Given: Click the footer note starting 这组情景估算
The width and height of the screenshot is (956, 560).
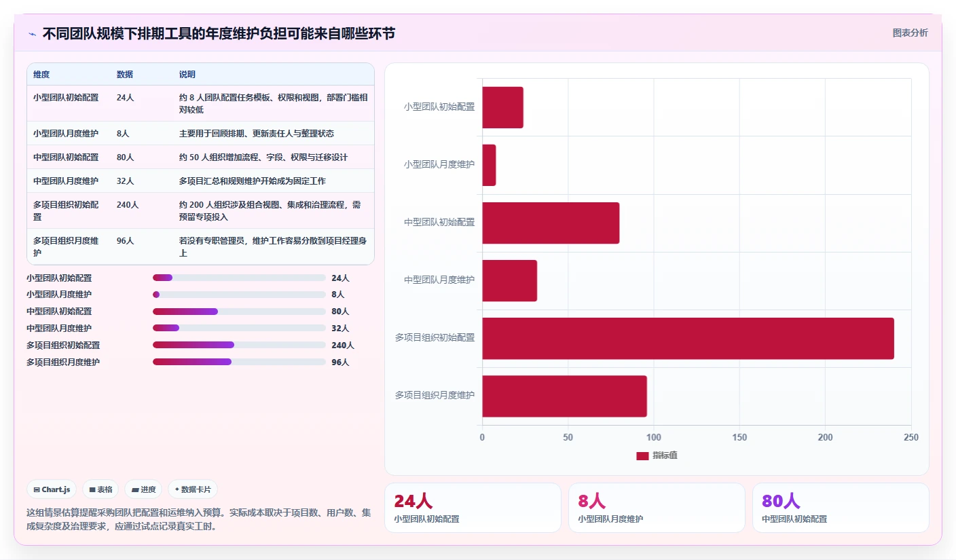Looking at the screenshot, I should (199, 519).
